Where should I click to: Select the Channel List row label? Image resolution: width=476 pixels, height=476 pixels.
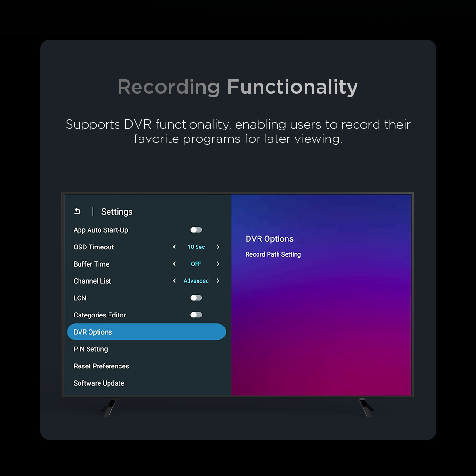[92, 281]
